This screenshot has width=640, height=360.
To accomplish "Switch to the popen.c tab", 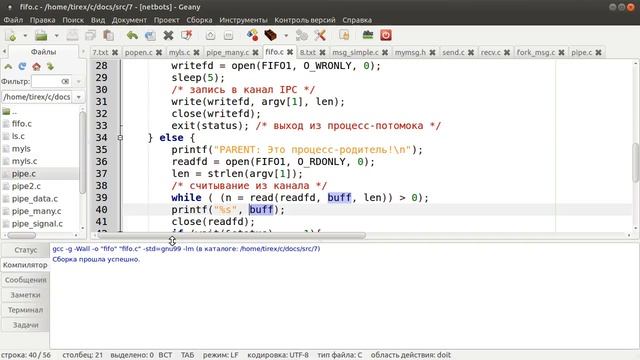I will [x=139, y=53].
